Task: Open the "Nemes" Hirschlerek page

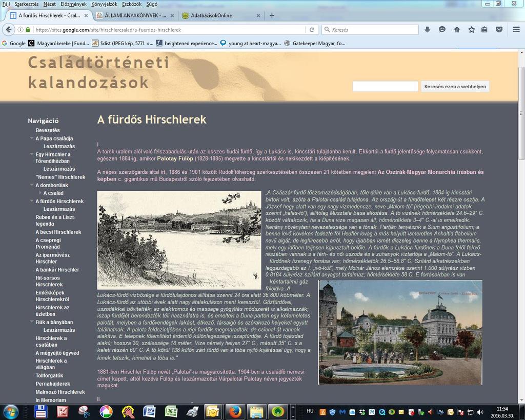Action: point(60,177)
